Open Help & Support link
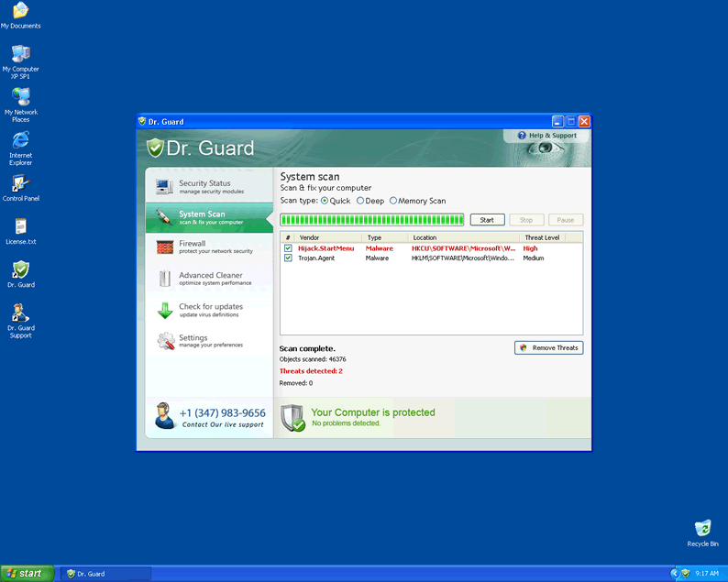This screenshot has height=582, width=728. [x=546, y=136]
